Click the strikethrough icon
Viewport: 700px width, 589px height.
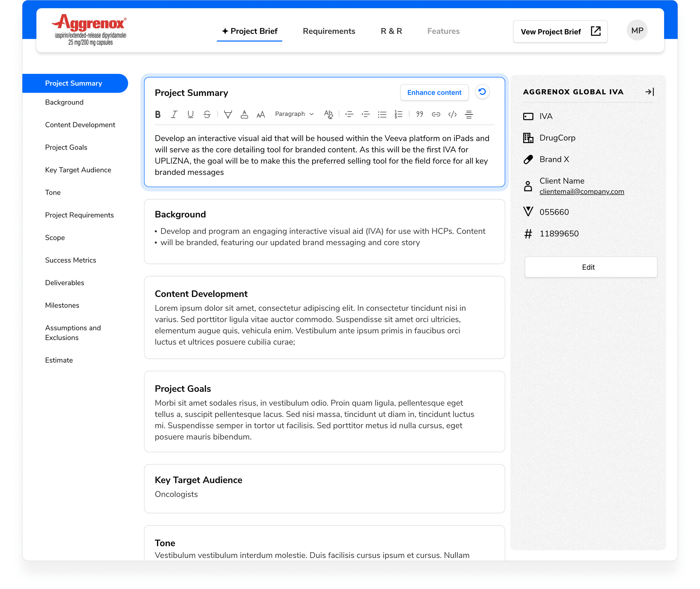pos(207,115)
